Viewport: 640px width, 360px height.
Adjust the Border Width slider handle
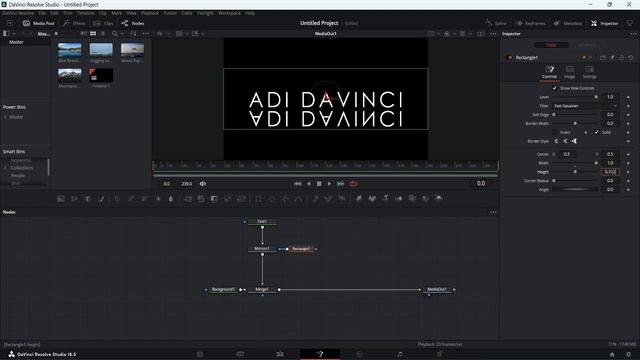point(576,123)
